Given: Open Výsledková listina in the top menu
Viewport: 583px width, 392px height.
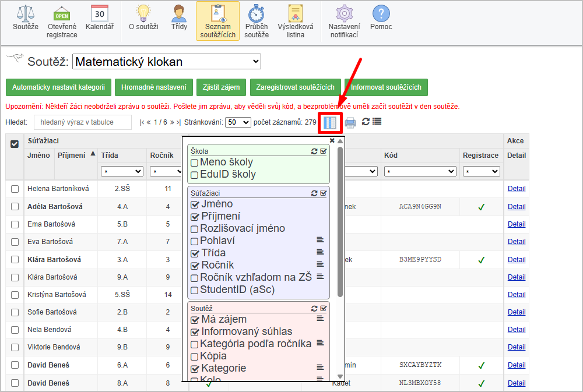Looking at the screenshot, I should pyautogui.click(x=295, y=22).
